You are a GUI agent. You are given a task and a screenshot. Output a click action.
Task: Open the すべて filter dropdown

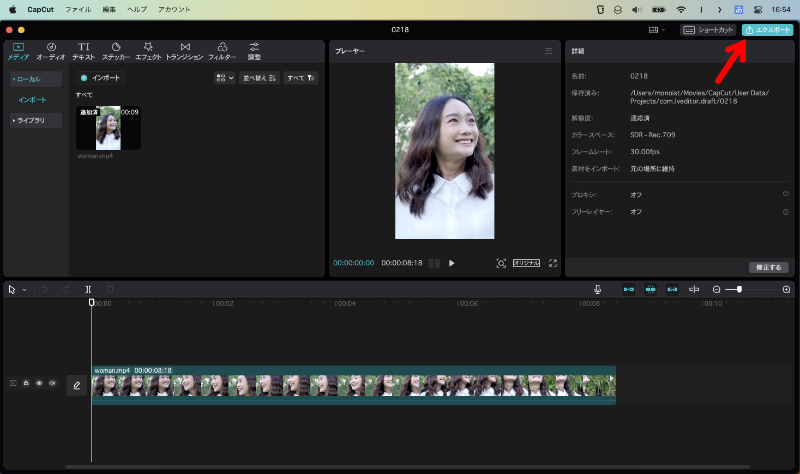(x=301, y=78)
